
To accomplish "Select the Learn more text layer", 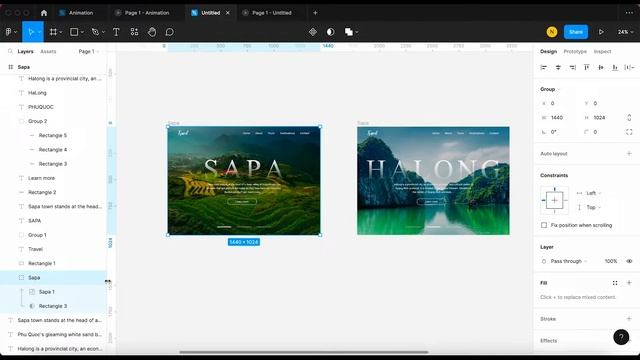I will [41, 178].
